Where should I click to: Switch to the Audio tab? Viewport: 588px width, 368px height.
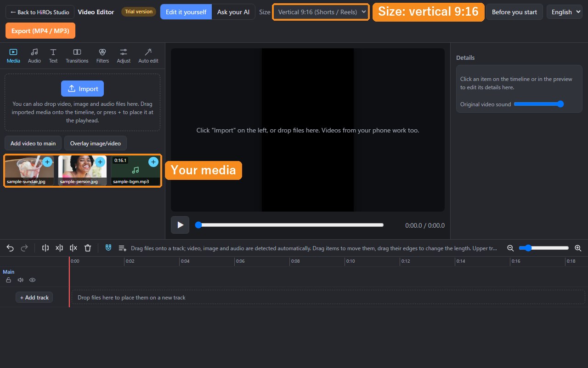(x=34, y=56)
